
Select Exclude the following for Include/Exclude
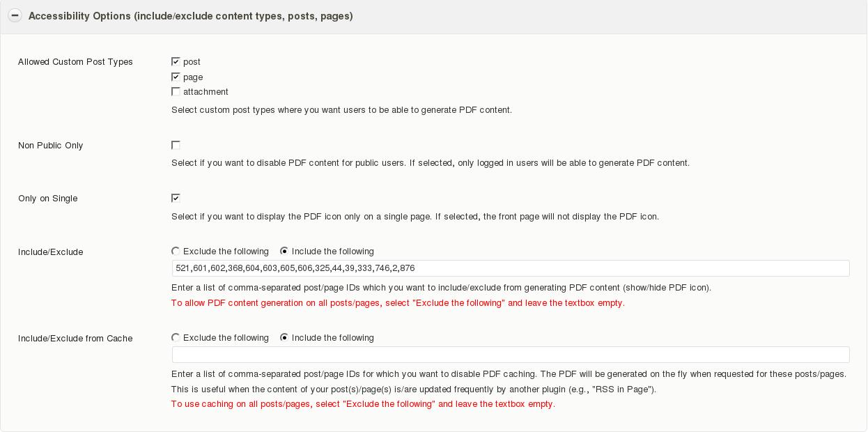tap(176, 251)
